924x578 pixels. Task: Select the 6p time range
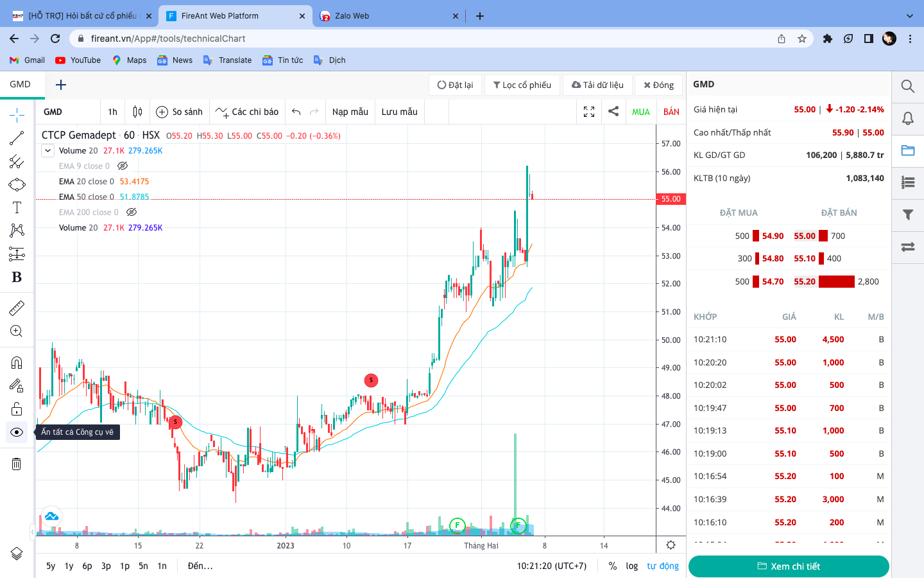(87, 566)
